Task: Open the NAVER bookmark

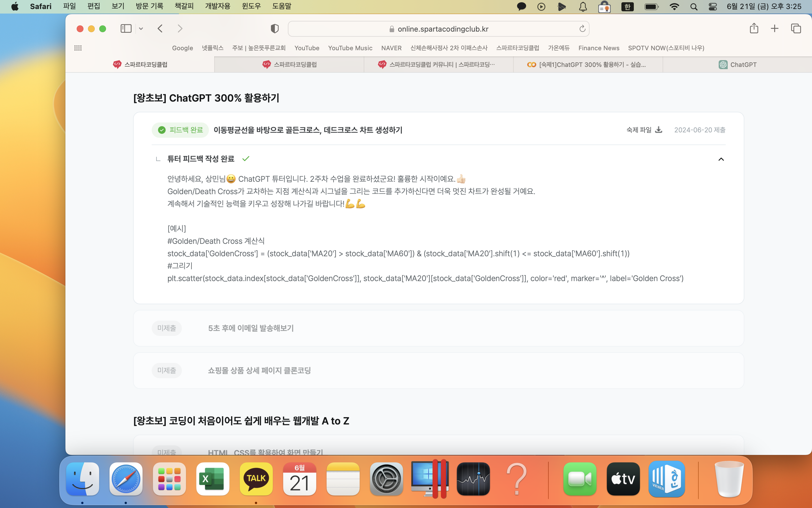Action: (391, 48)
